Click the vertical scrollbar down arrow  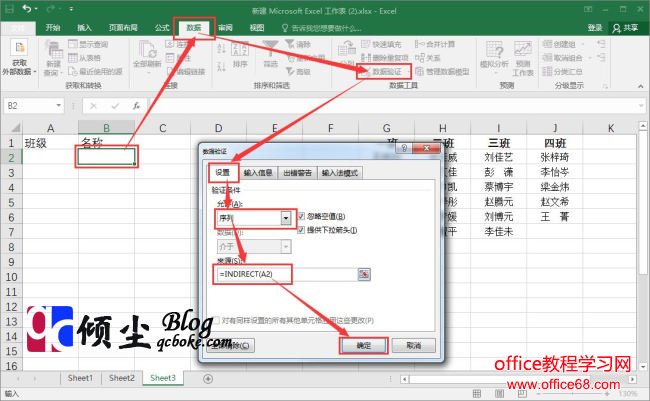point(643,367)
